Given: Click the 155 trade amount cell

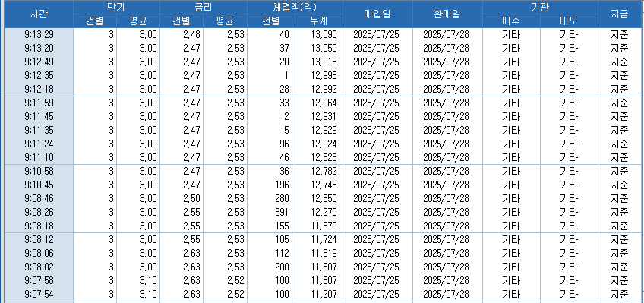Looking at the screenshot, I should pos(271,226).
